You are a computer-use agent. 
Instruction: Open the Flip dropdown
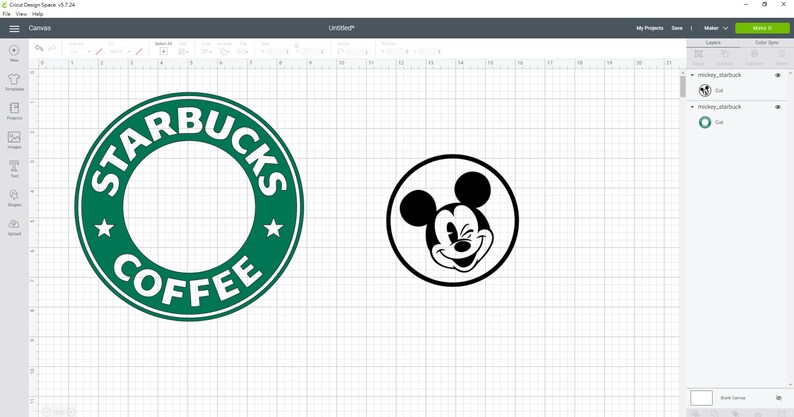pyautogui.click(x=243, y=51)
